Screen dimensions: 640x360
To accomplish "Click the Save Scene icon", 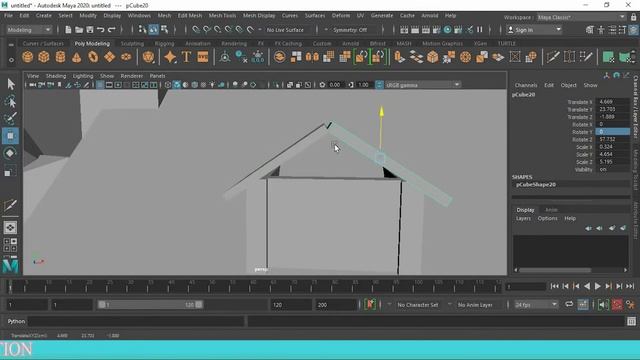I will 90,29.
